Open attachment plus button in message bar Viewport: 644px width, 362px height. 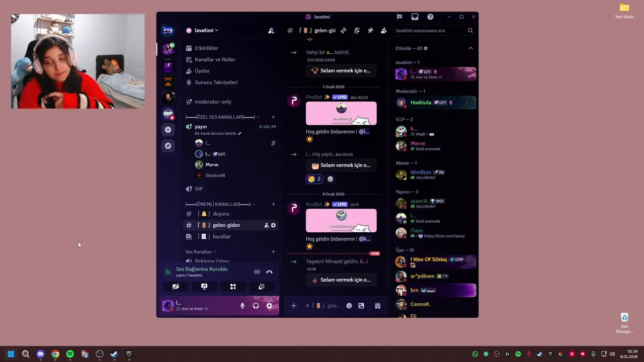click(x=294, y=306)
